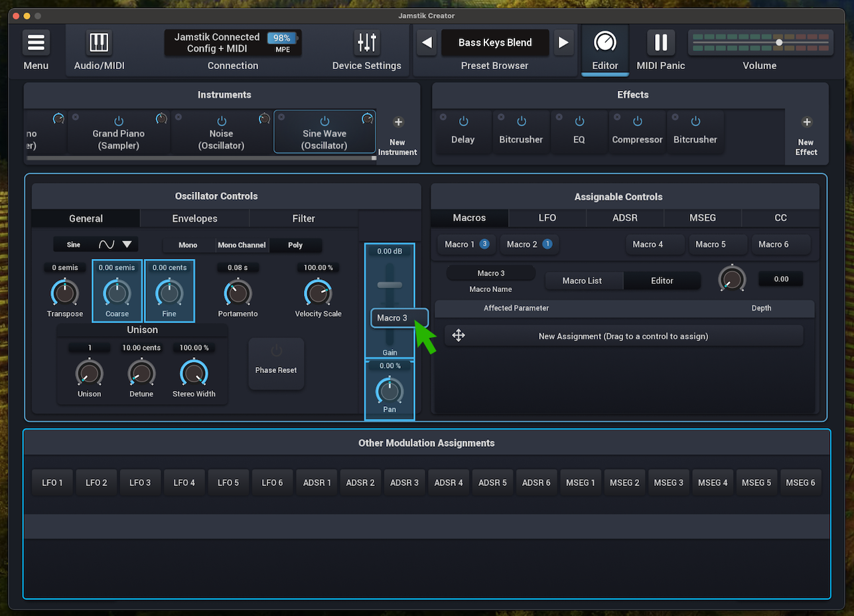The image size is (854, 616).
Task: Open Device Settings via the sliders icon
Action: coord(366,42)
